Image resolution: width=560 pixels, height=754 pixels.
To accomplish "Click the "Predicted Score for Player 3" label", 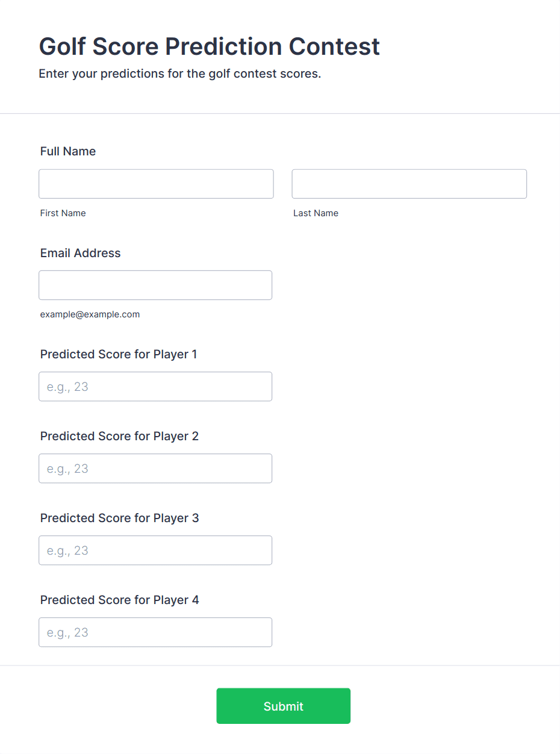I will tap(119, 518).
